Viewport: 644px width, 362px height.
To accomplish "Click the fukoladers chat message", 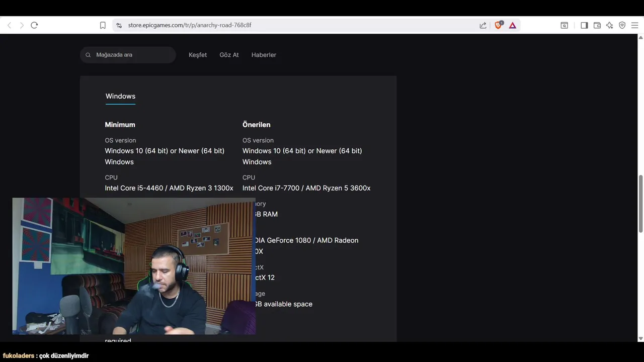I will 46,355.
